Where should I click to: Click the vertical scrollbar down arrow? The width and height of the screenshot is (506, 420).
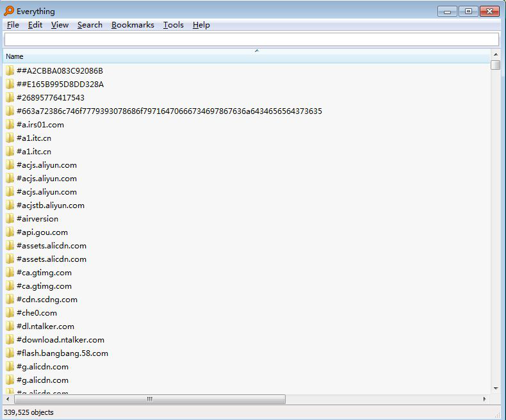pos(495,389)
